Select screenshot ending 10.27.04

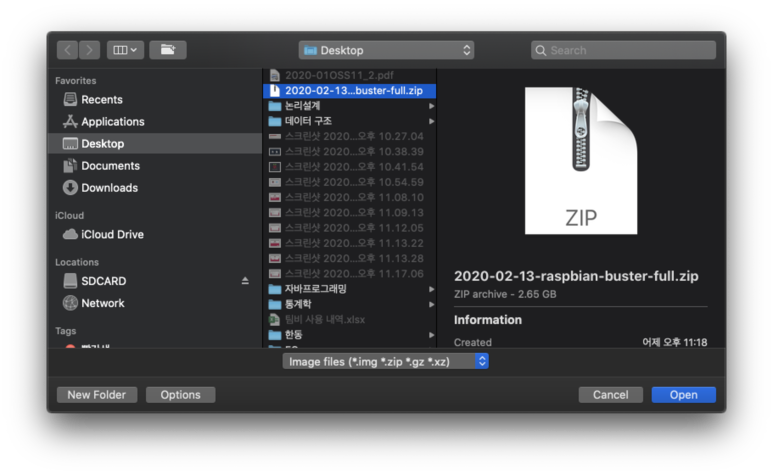point(350,136)
